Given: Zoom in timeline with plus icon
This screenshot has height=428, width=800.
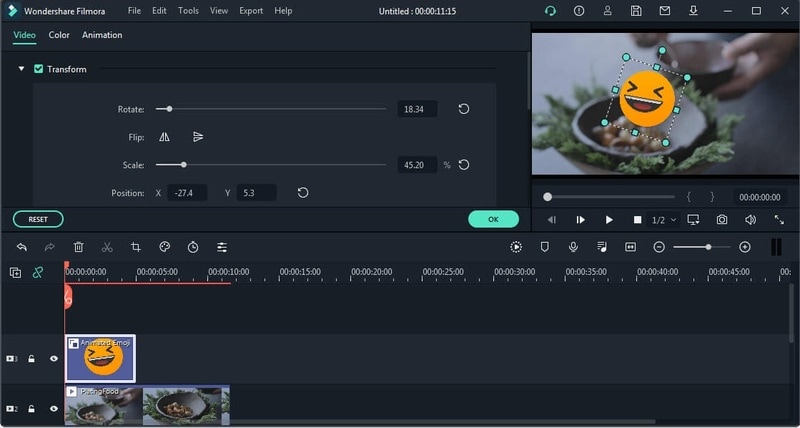Looking at the screenshot, I should tap(745, 247).
